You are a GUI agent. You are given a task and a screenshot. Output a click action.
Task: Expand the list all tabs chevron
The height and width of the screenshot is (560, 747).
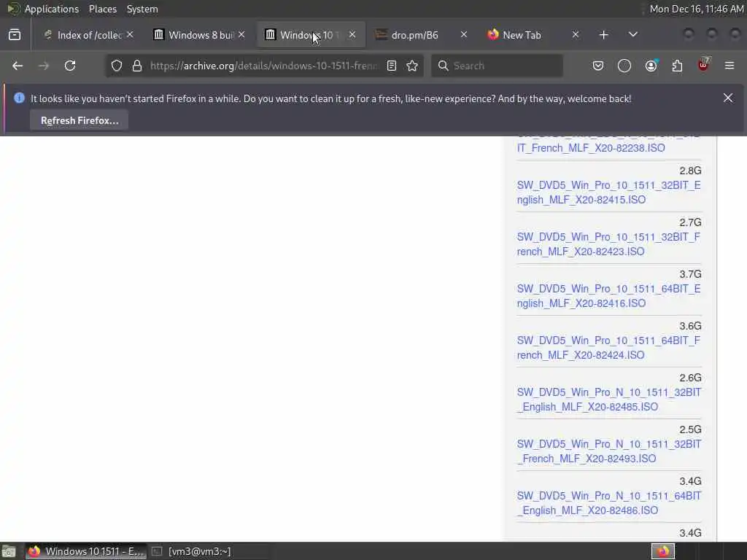tap(632, 35)
